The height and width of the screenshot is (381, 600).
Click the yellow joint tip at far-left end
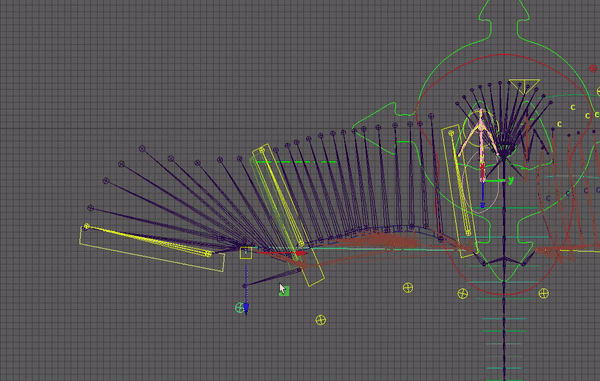(x=86, y=226)
